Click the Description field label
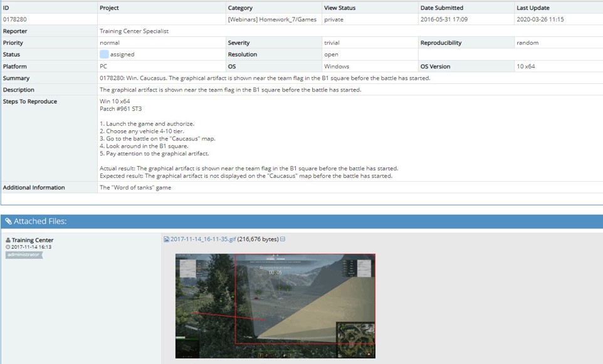The height and width of the screenshot is (364, 603). 18,90
